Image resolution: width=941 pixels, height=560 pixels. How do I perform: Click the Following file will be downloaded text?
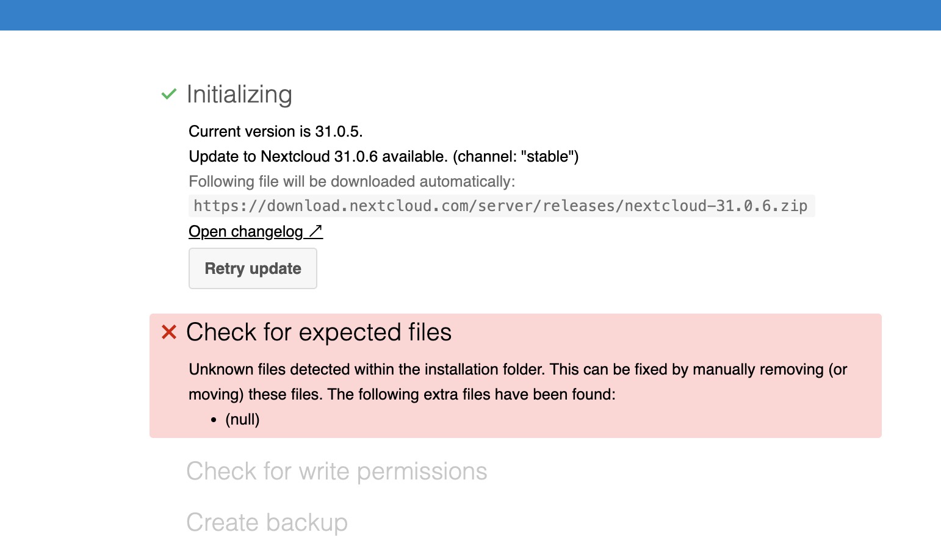tap(352, 182)
